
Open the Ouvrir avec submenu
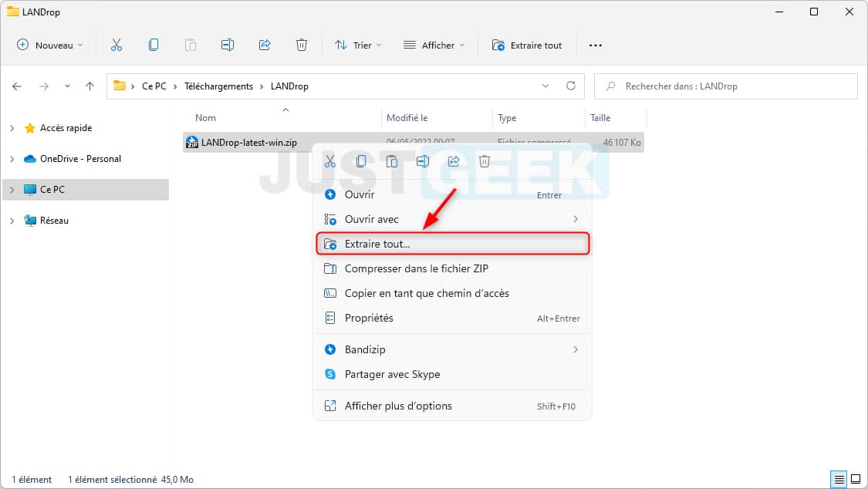click(x=451, y=220)
